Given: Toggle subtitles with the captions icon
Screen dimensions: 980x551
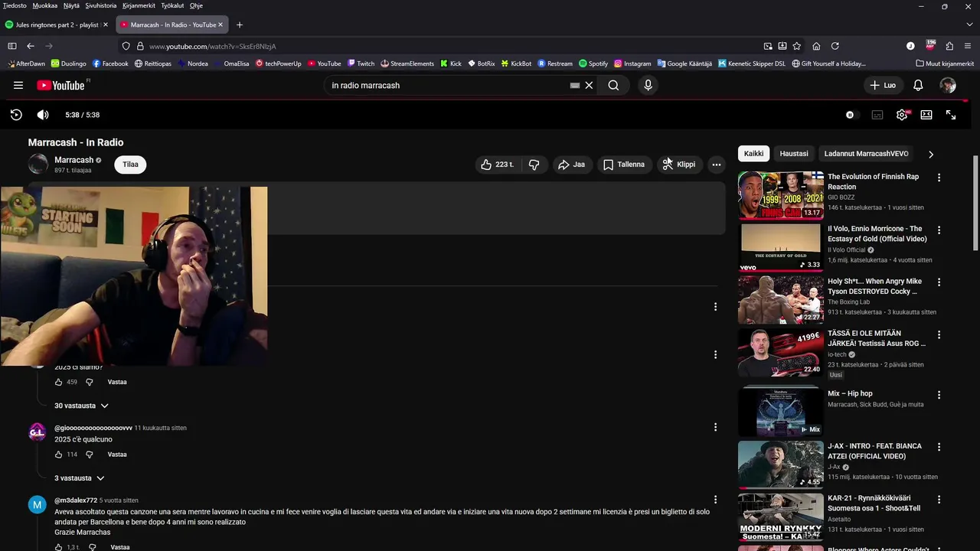Looking at the screenshot, I should click(877, 115).
